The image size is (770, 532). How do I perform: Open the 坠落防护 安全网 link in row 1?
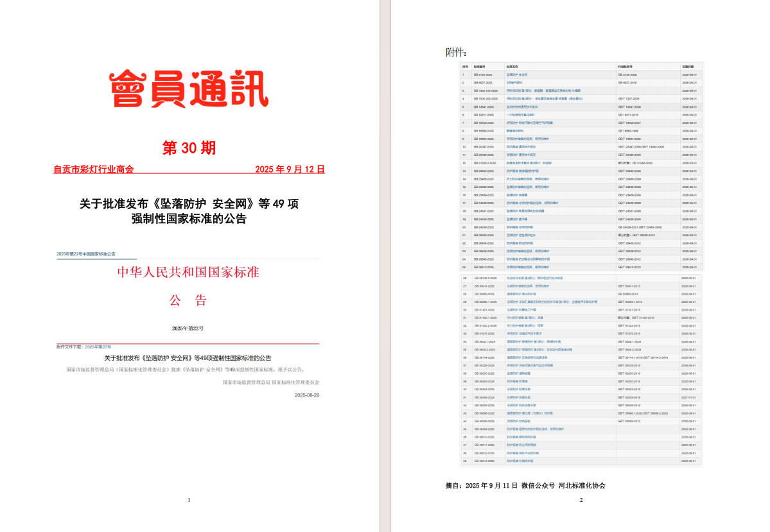pyautogui.click(x=517, y=74)
